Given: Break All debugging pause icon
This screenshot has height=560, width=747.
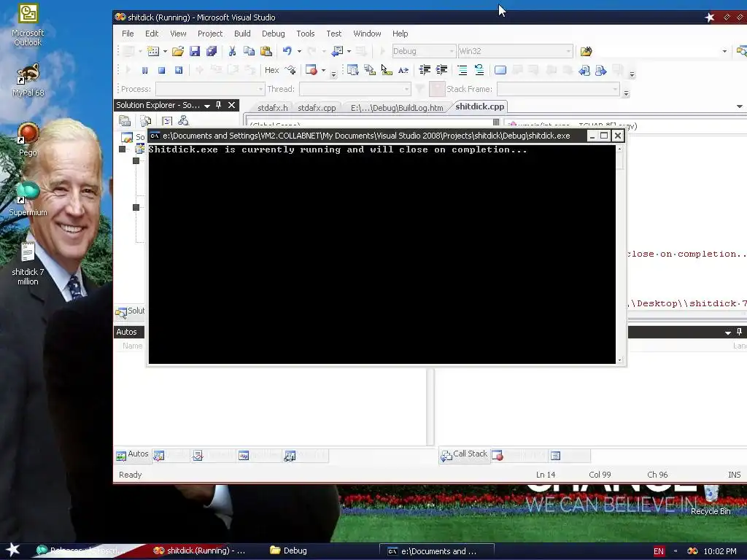Looking at the screenshot, I should point(145,71).
